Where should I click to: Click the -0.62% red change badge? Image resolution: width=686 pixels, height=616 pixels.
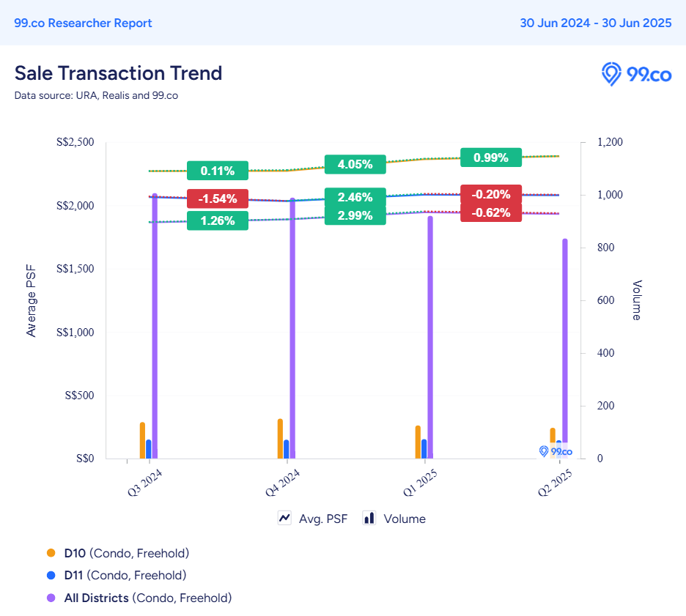coord(491,212)
